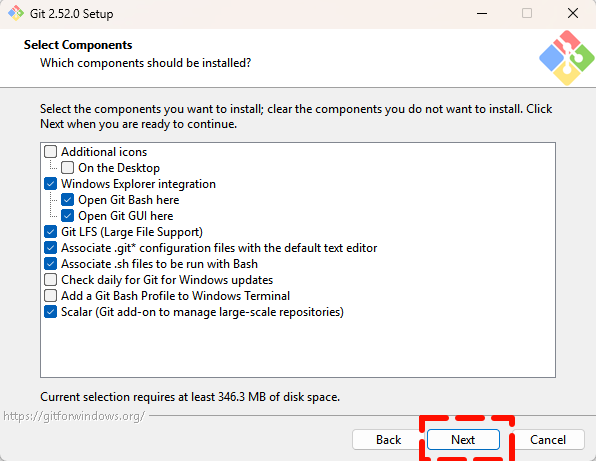Return with the Back button
Image resolution: width=596 pixels, height=461 pixels.
[388, 440]
